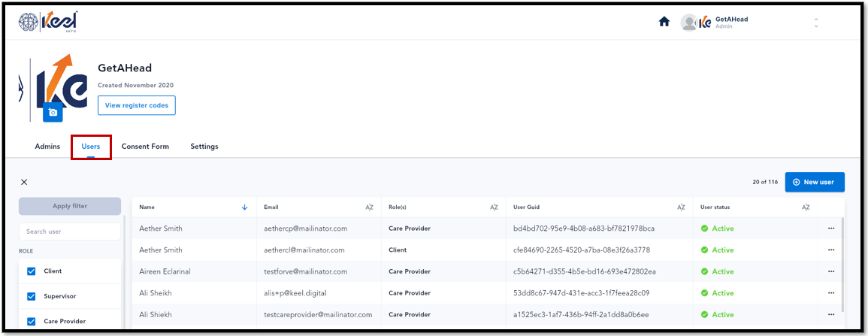868x336 pixels.
Task: Select the name Ali Shiekh
Action: [x=156, y=314]
